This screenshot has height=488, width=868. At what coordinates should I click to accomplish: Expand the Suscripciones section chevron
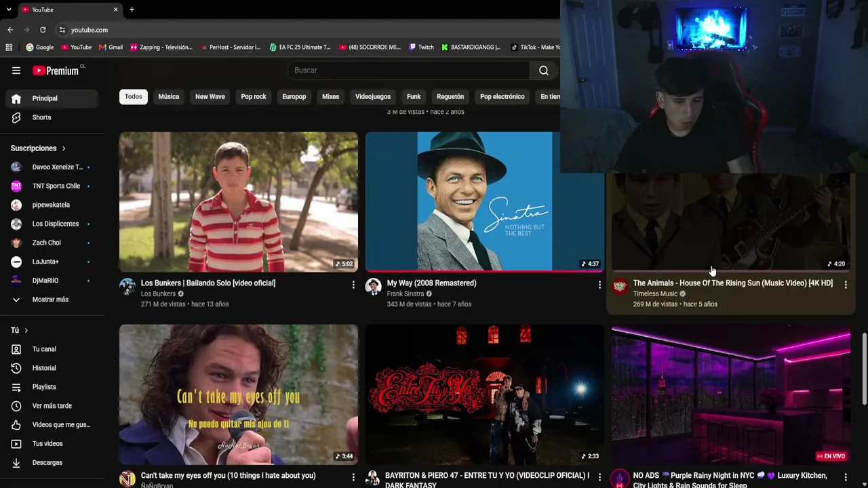click(x=64, y=148)
